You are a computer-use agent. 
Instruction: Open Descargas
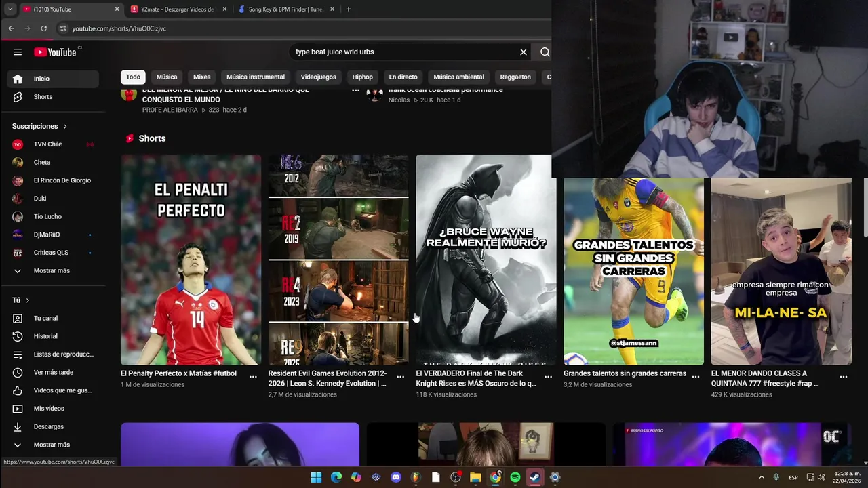point(53,427)
